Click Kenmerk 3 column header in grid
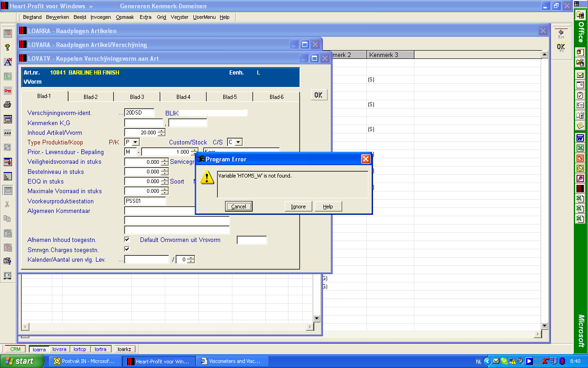Viewport: 588px width, 368px height. click(390, 55)
